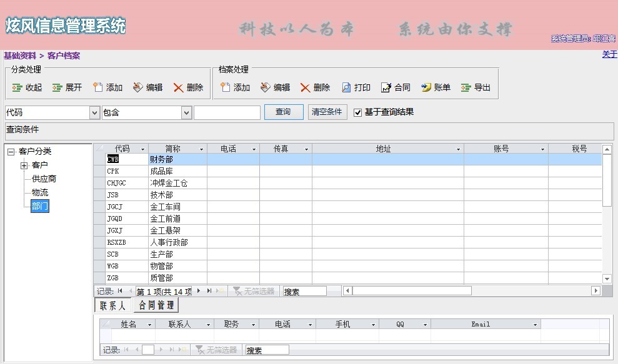Open 简称 column header filter arrow

[x=201, y=149]
